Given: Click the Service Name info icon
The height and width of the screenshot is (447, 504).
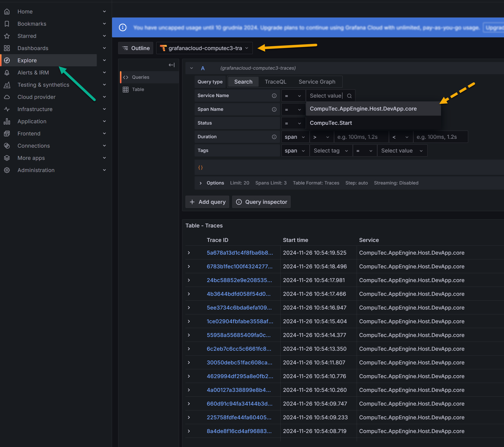Looking at the screenshot, I should (x=274, y=96).
